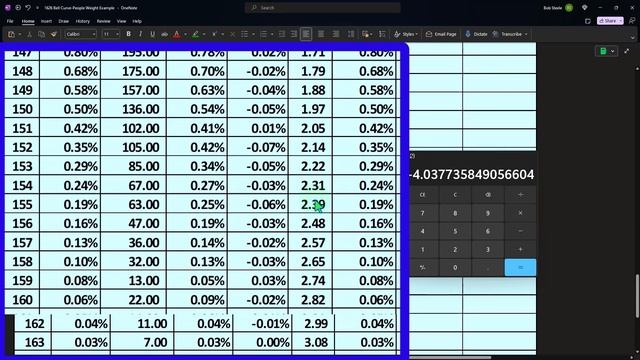Apply the text highlight color
This screenshot has height=360, width=640.
click(x=196, y=34)
